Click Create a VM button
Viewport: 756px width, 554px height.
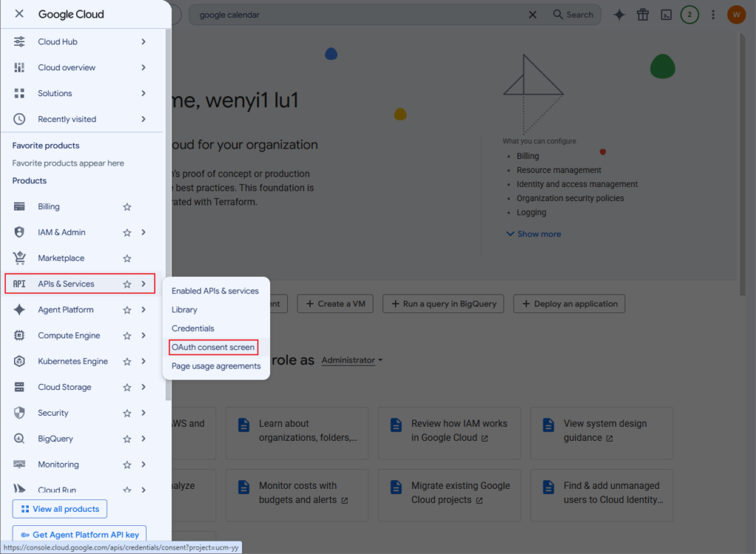(x=335, y=304)
